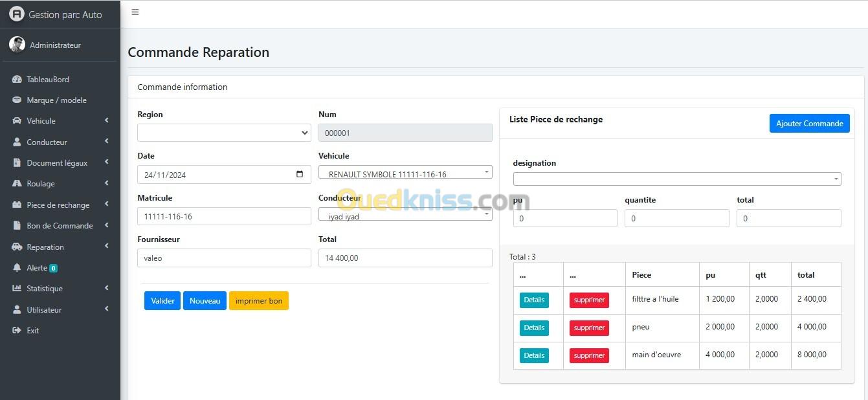Click the calendar icon in Date field

[299, 174]
